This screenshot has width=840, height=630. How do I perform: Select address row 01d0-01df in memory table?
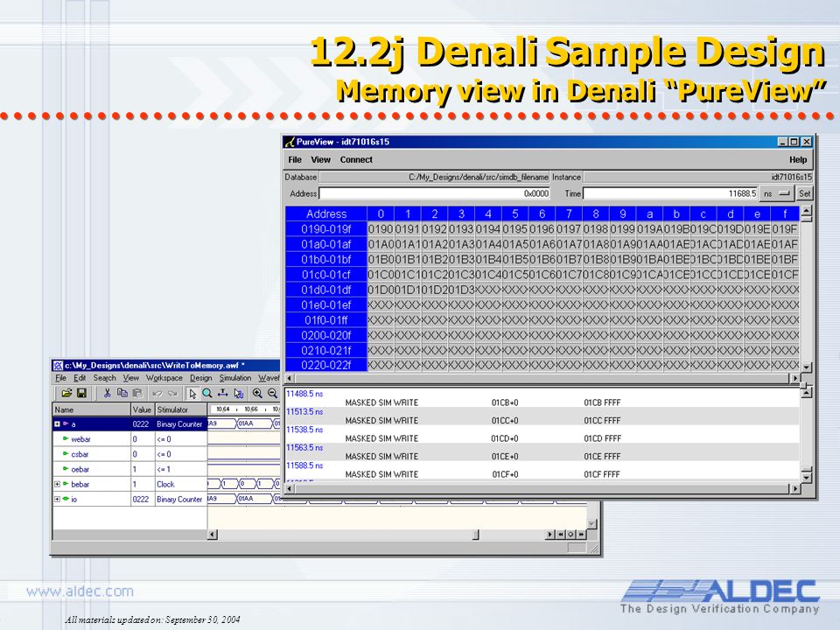pos(325,290)
